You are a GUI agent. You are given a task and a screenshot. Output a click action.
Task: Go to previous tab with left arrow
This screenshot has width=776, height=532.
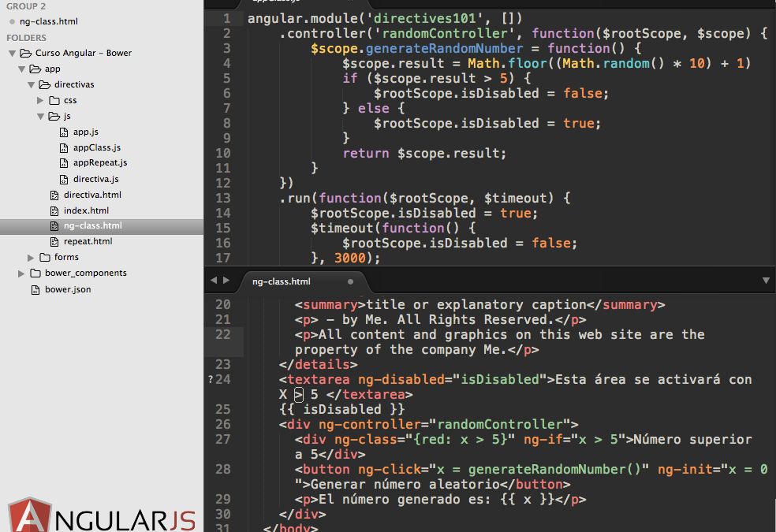214,280
